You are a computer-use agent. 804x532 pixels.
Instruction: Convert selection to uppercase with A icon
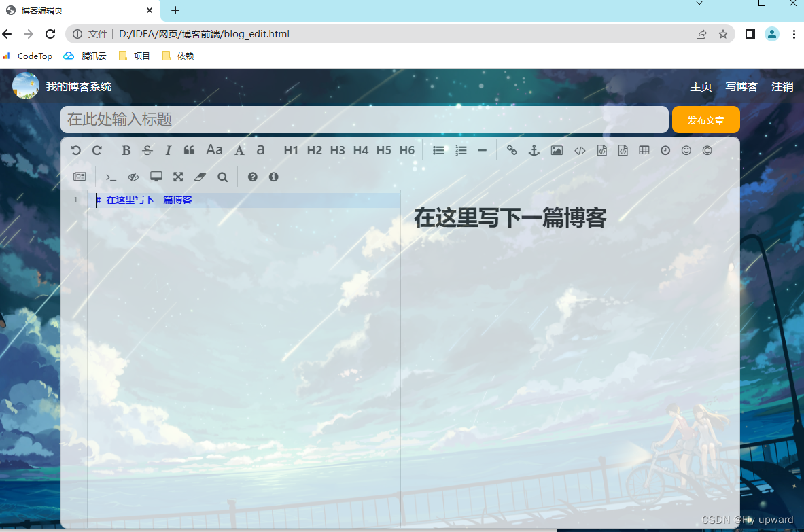pyautogui.click(x=239, y=150)
